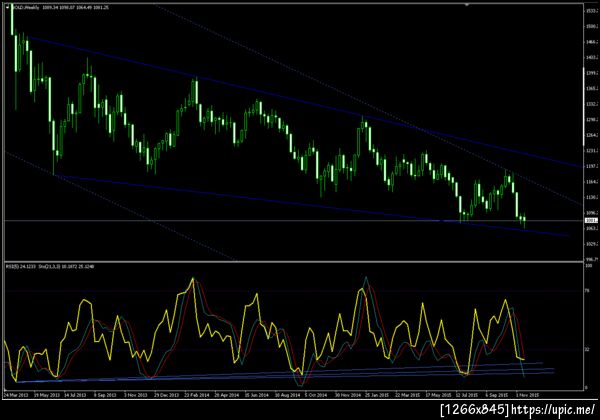Select the lower blue channel support trendline
The image size is (600, 420).
point(312,205)
